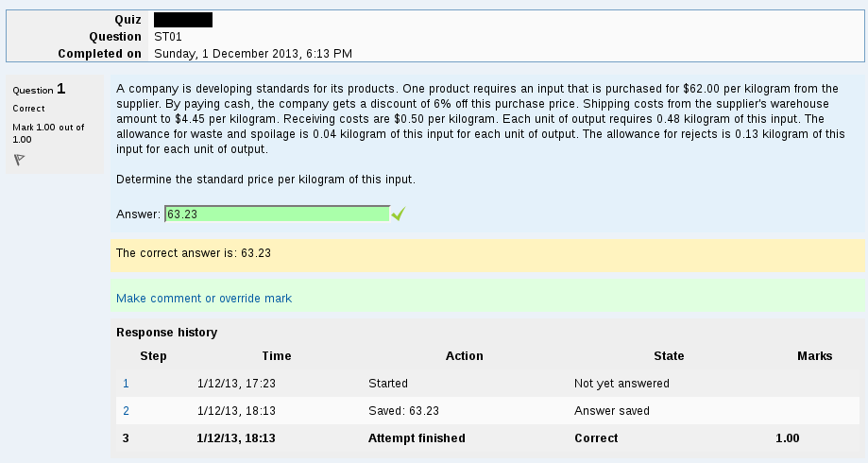Click the redacted quiz name box
Image resolution: width=868 pixels, height=463 pixels.
[x=183, y=20]
